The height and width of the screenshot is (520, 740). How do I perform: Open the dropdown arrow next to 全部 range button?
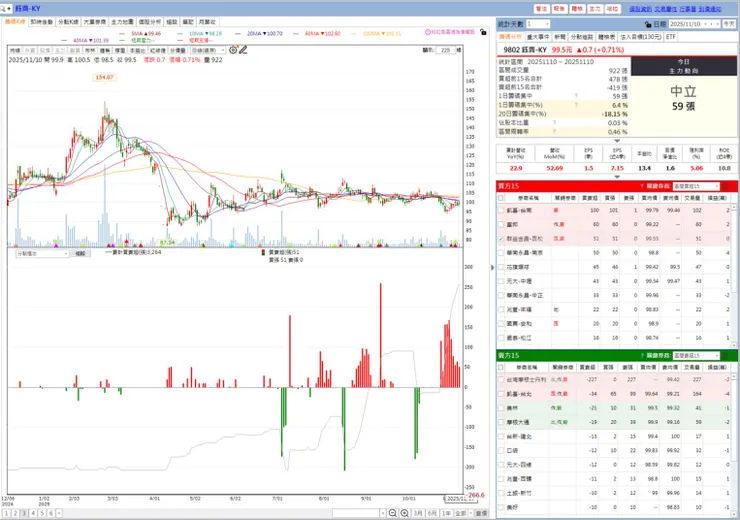tap(471, 513)
